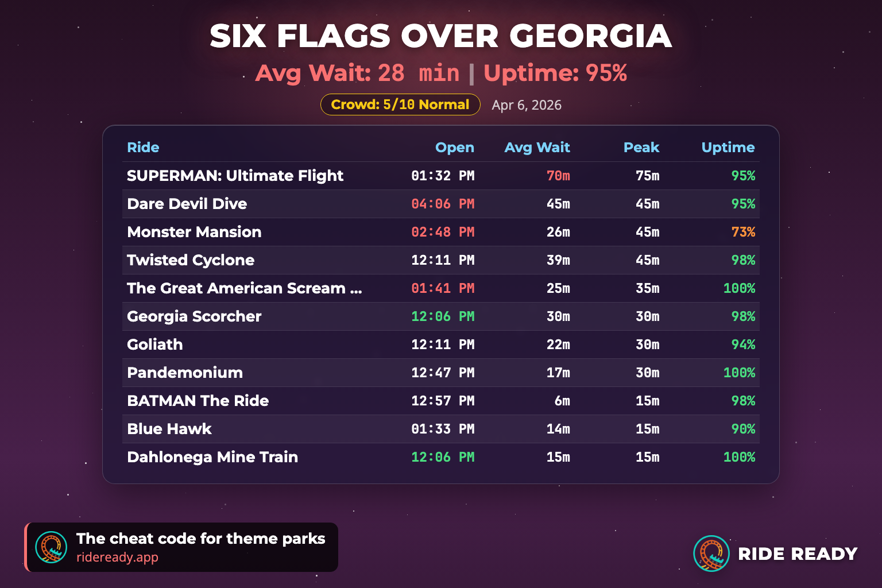Select the "Dahlonega Mine Train" ride name

[212, 457]
